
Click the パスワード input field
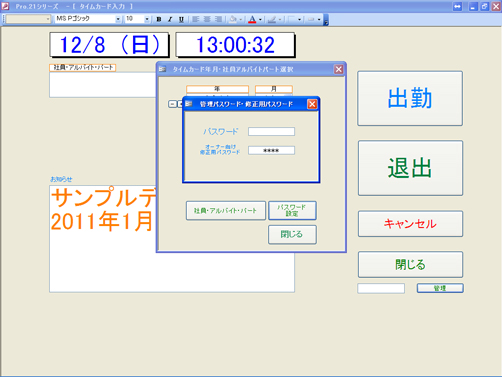pyautogui.click(x=271, y=131)
